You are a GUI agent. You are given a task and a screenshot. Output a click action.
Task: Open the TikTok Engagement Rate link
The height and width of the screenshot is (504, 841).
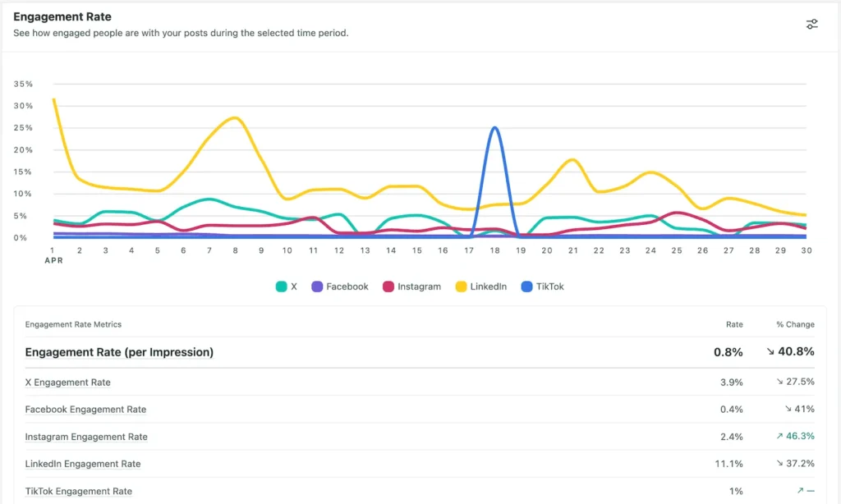[79, 491]
